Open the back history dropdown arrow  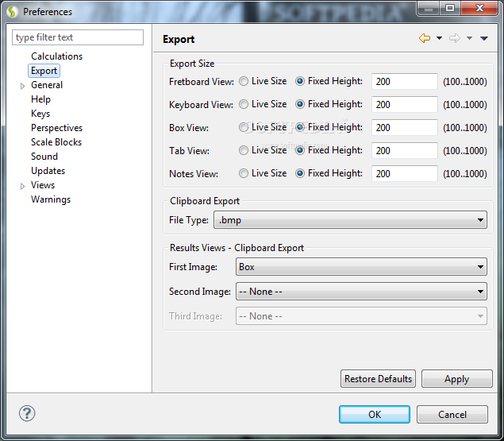tap(439, 38)
